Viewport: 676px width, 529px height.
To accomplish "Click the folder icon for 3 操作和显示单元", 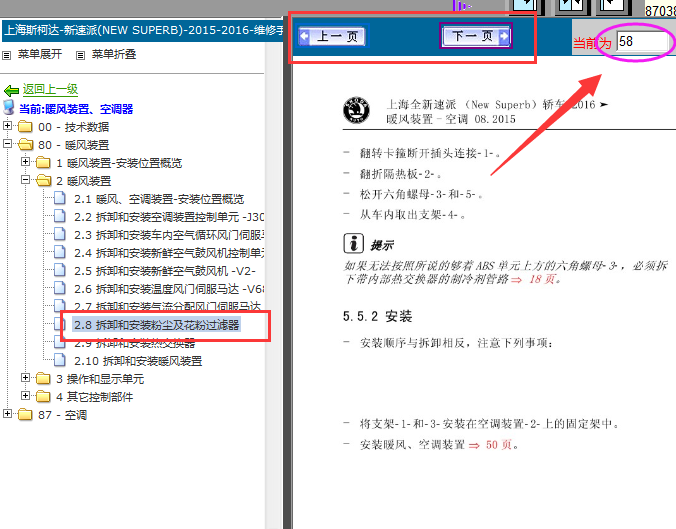I will point(43,378).
